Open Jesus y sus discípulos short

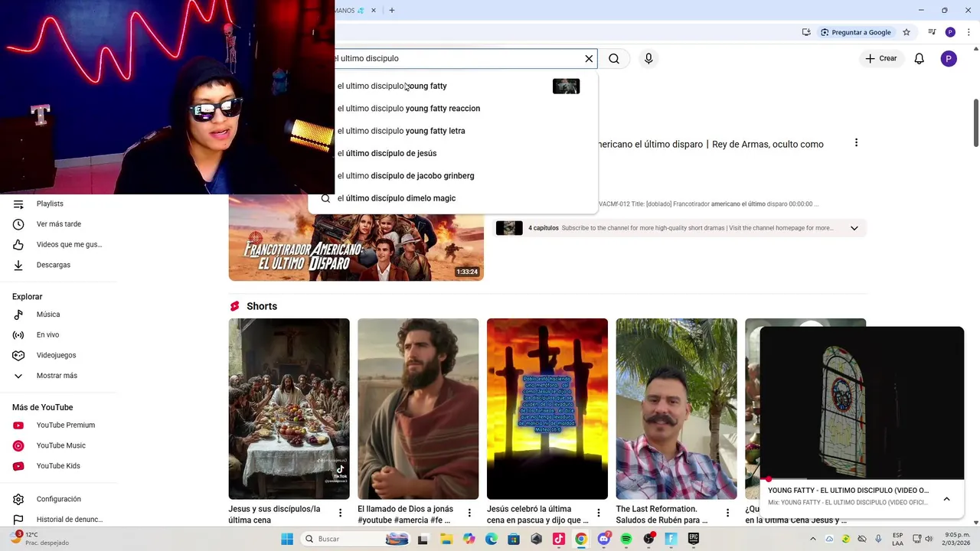coord(289,409)
